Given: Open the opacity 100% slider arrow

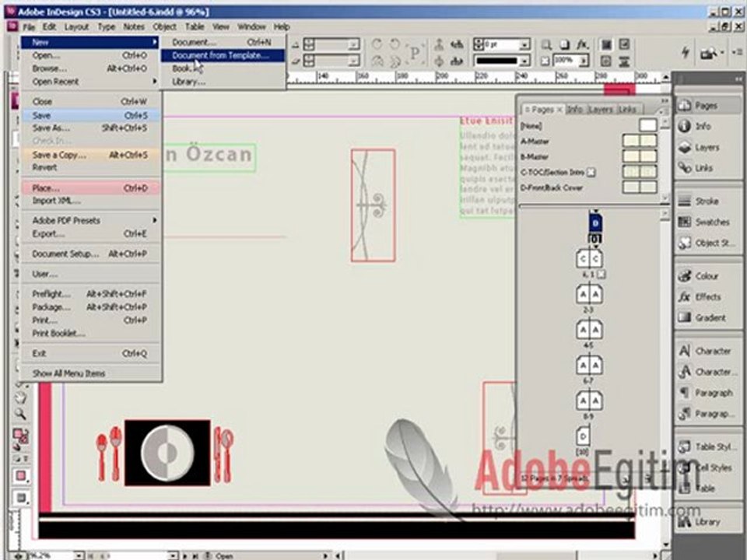Looking at the screenshot, I should tap(583, 61).
